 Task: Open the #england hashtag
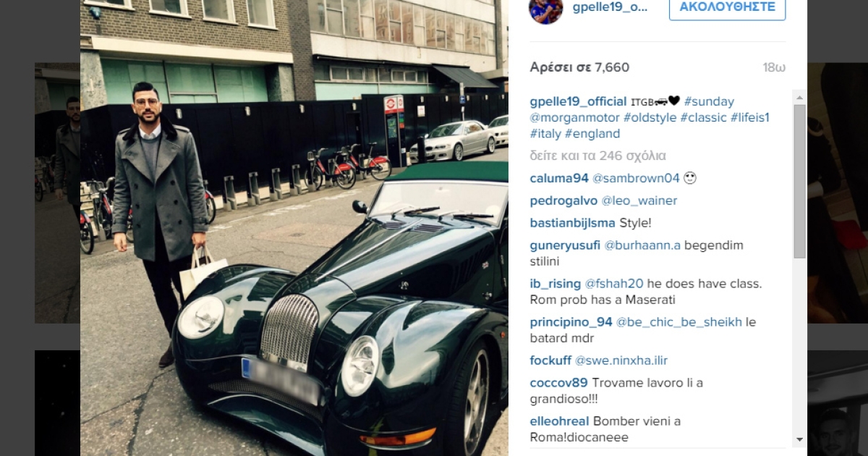(592, 133)
